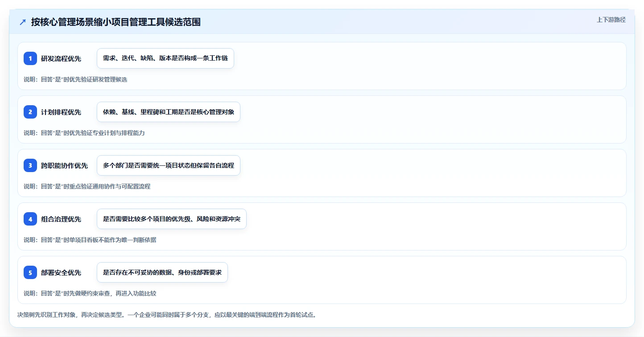Click the note about 先做硬约束审查
The width and height of the screenshot is (644, 337).
(90, 293)
